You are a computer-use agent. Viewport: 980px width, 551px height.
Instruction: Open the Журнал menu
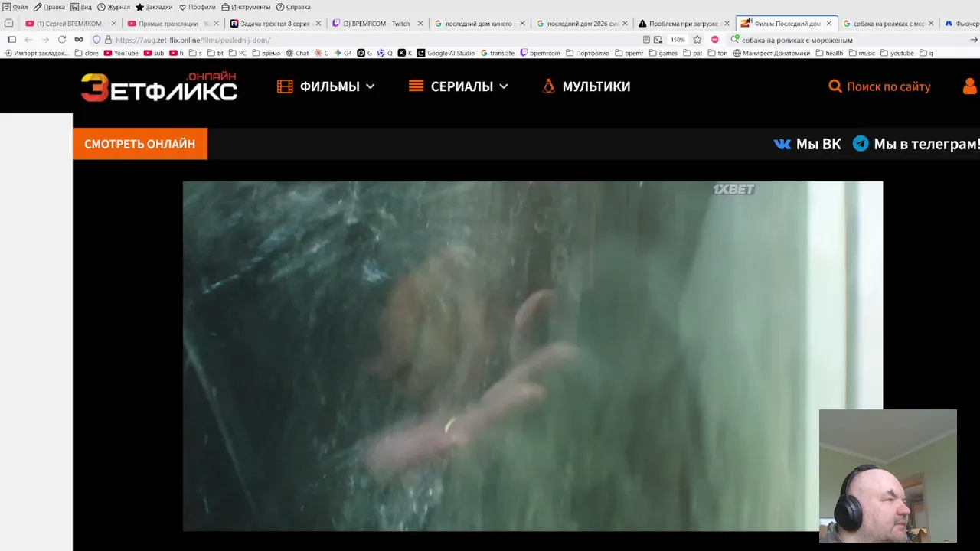tap(113, 7)
